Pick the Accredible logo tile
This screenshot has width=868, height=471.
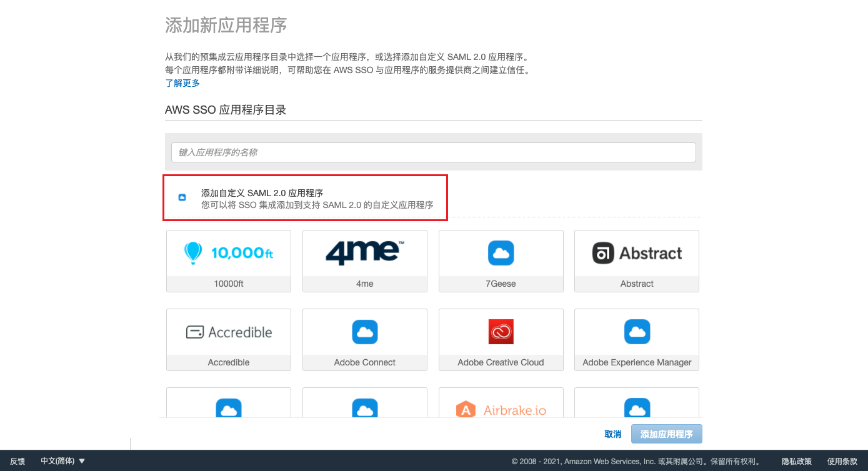point(229,332)
